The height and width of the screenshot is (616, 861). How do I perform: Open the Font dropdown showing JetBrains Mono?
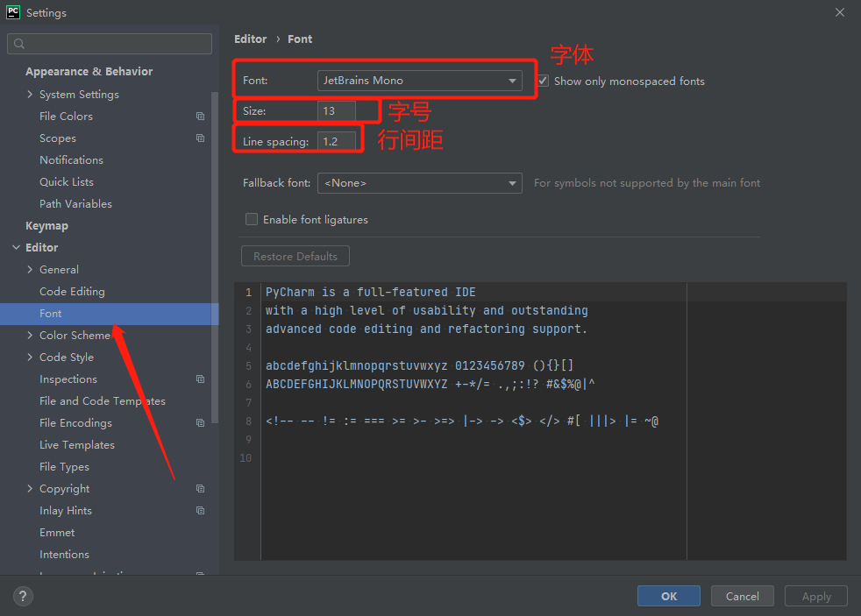pos(419,80)
